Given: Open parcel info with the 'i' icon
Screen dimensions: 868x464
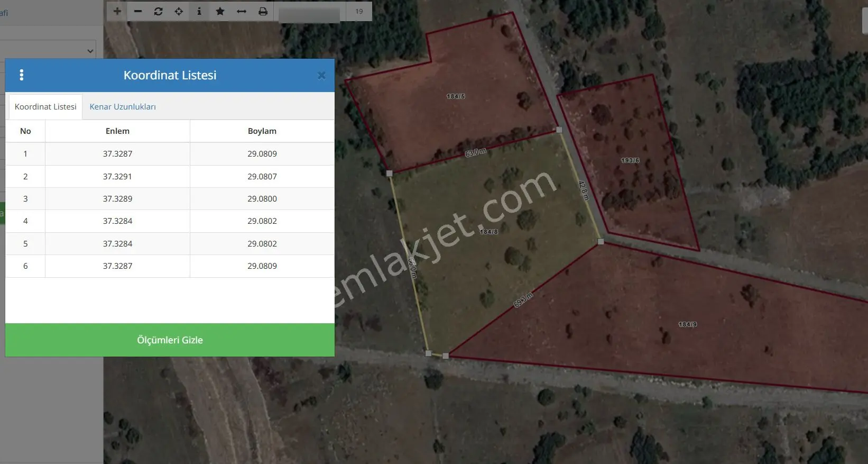Looking at the screenshot, I should (199, 11).
